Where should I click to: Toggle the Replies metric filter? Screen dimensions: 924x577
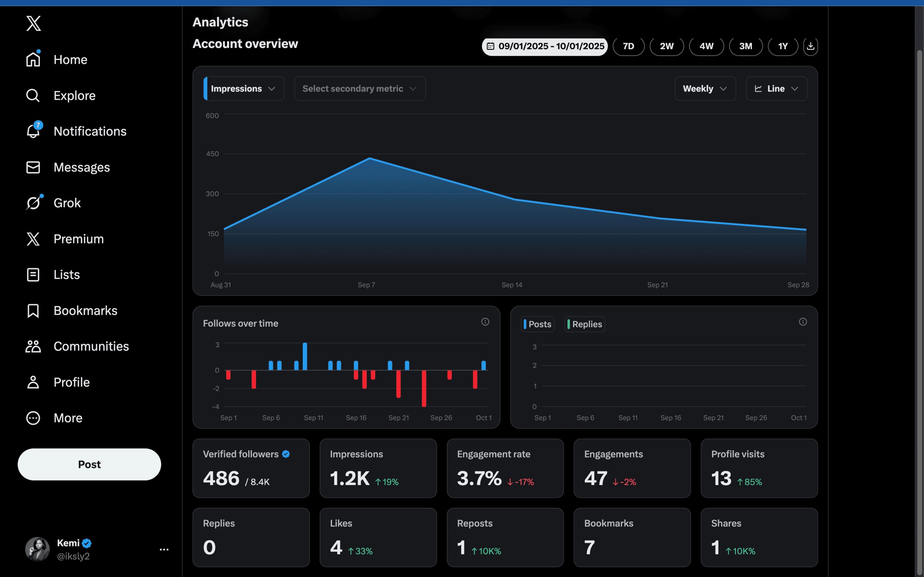click(x=585, y=324)
